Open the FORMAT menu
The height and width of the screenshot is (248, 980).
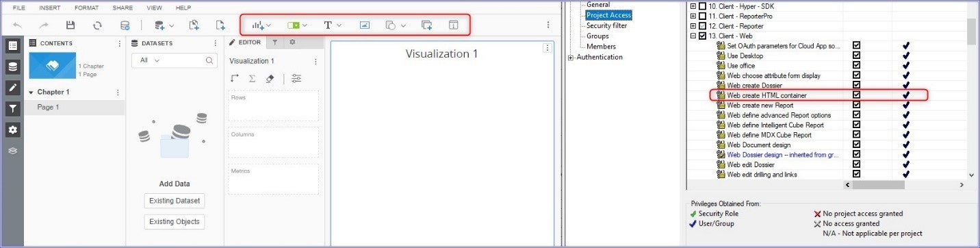pyautogui.click(x=86, y=8)
